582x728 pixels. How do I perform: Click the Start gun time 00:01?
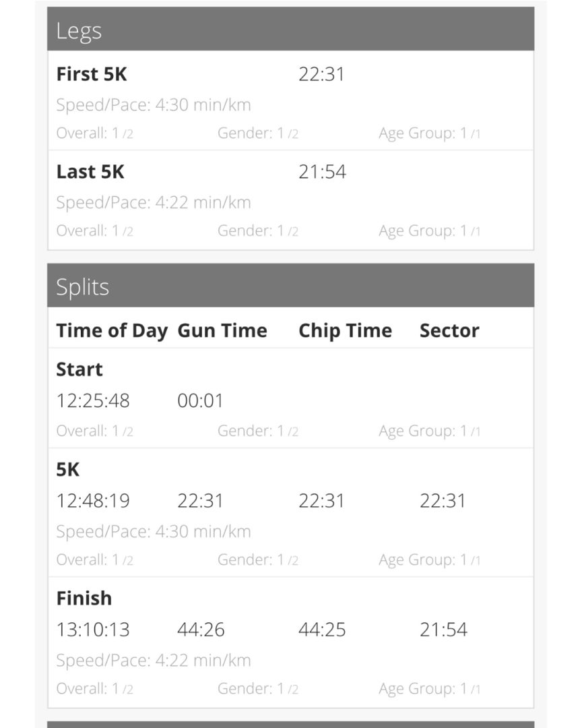[x=201, y=400]
